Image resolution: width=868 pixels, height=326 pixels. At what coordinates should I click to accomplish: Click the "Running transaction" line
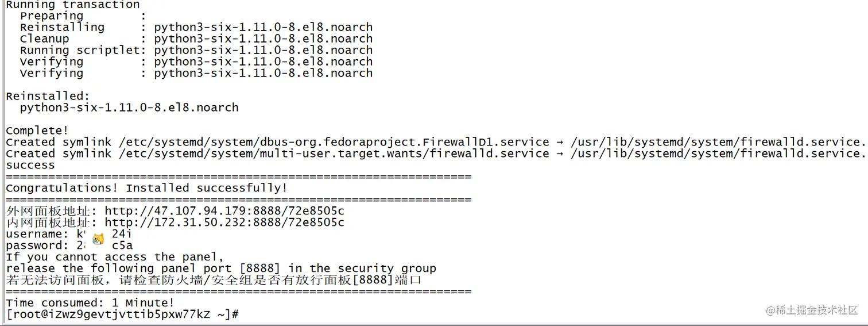click(72, 5)
